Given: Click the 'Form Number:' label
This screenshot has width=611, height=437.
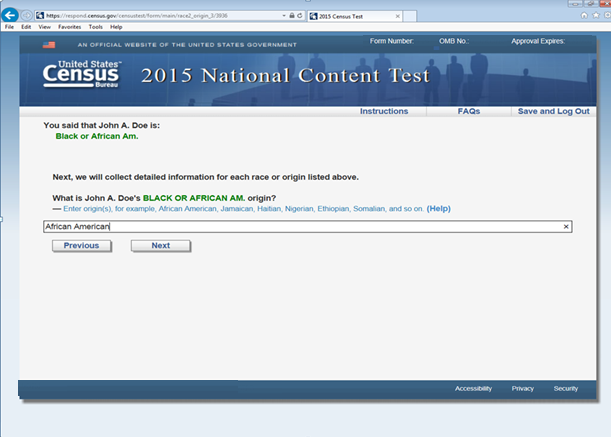Looking at the screenshot, I should pos(392,41).
